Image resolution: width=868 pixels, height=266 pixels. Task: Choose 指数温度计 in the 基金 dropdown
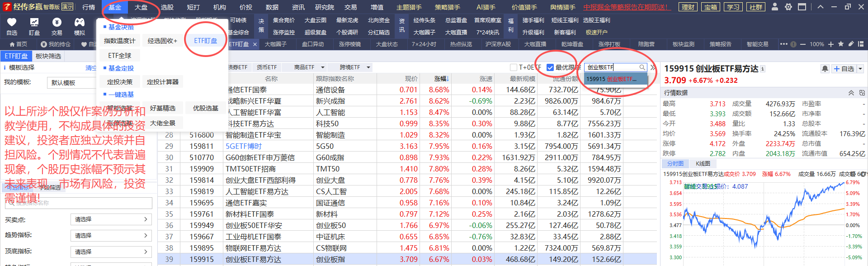(x=120, y=41)
